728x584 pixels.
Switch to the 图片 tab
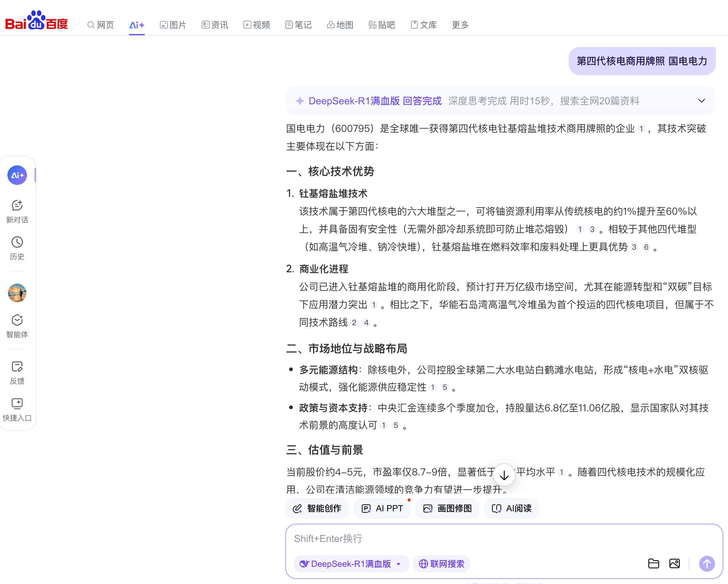[x=173, y=25]
